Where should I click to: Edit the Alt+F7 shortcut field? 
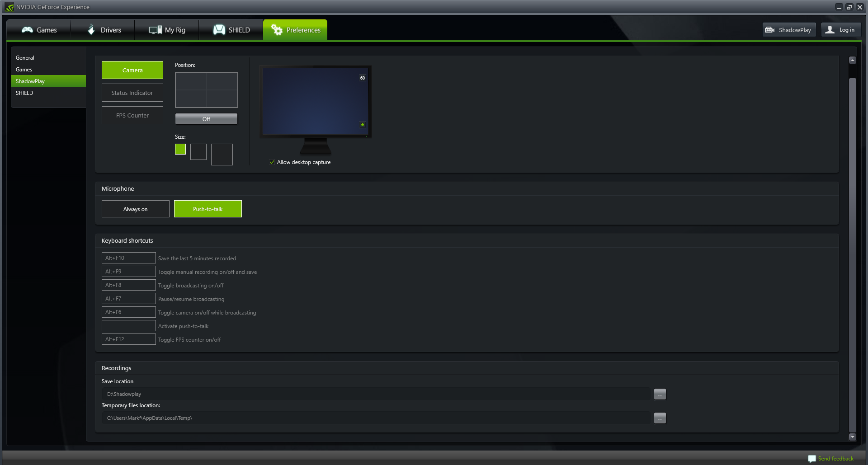pos(129,299)
